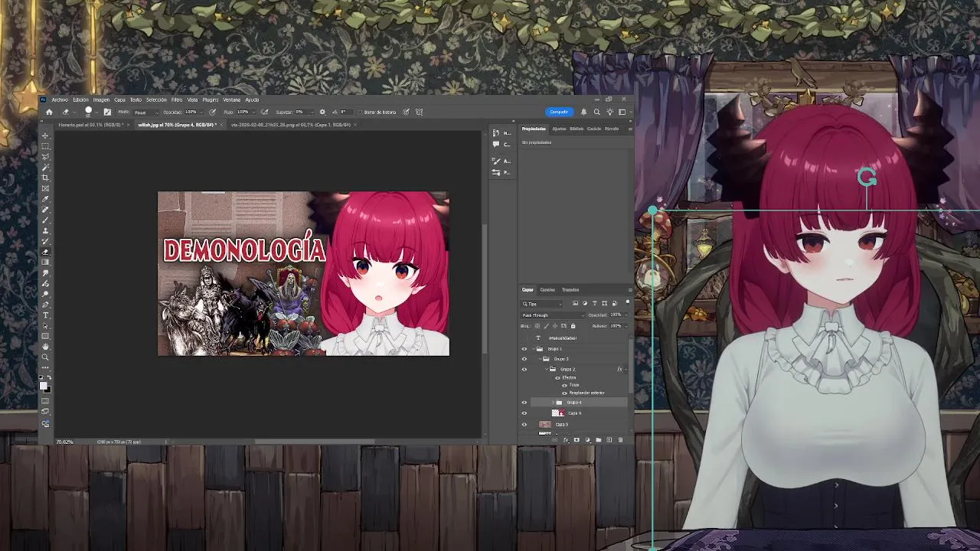
Task: Hide the Grupo 4 layer group
Action: tap(524, 403)
